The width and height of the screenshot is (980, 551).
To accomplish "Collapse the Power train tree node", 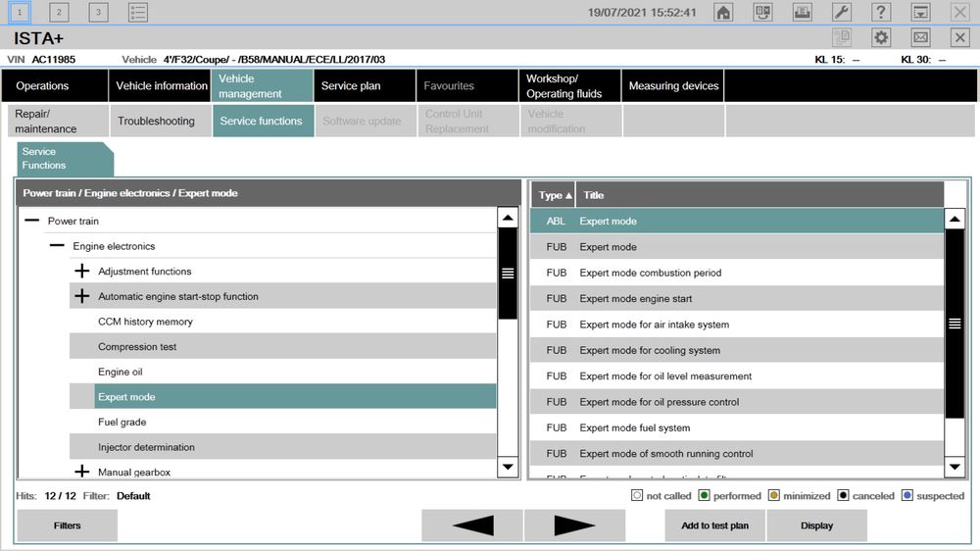I will 32,221.
